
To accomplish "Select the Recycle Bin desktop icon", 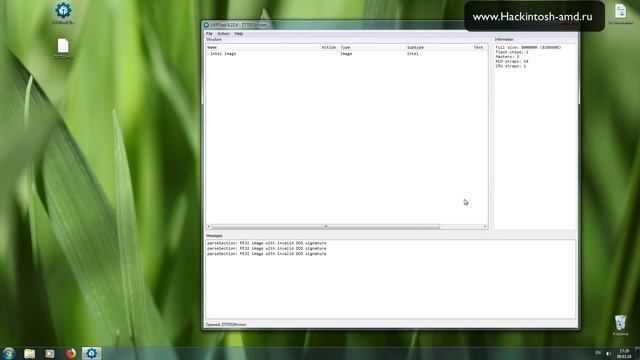I will click(620, 325).
